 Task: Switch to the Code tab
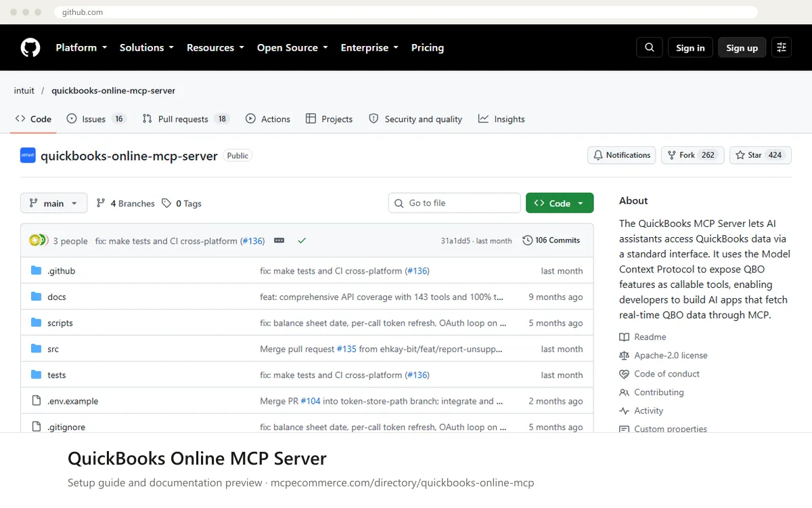tap(33, 119)
